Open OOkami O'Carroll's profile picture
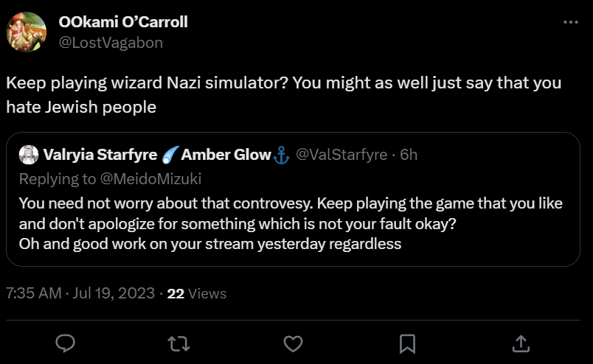The width and height of the screenshot is (593, 364). tap(27, 33)
